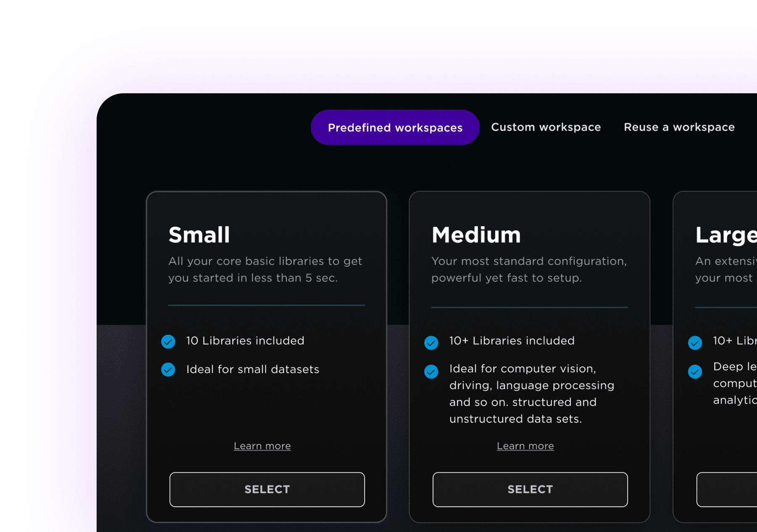
Task: Go to the Reuse a workspace tab
Action: click(x=679, y=127)
